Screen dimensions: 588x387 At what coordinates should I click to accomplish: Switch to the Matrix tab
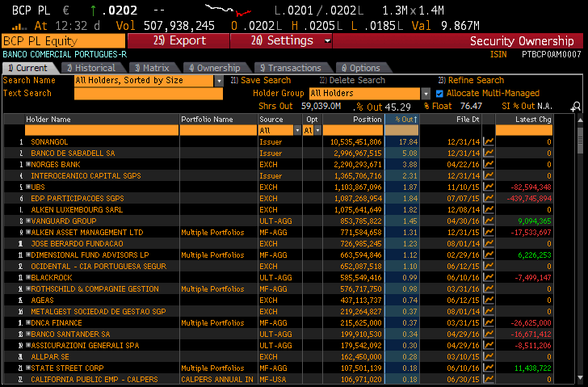[152, 68]
